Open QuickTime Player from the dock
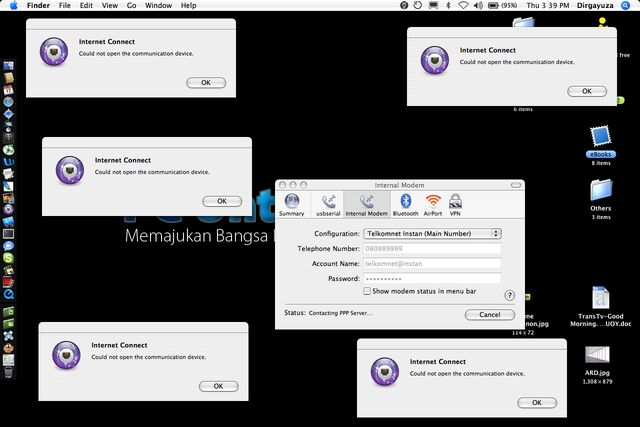Image resolution: width=640 pixels, height=427 pixels. [x=8, y=294]
